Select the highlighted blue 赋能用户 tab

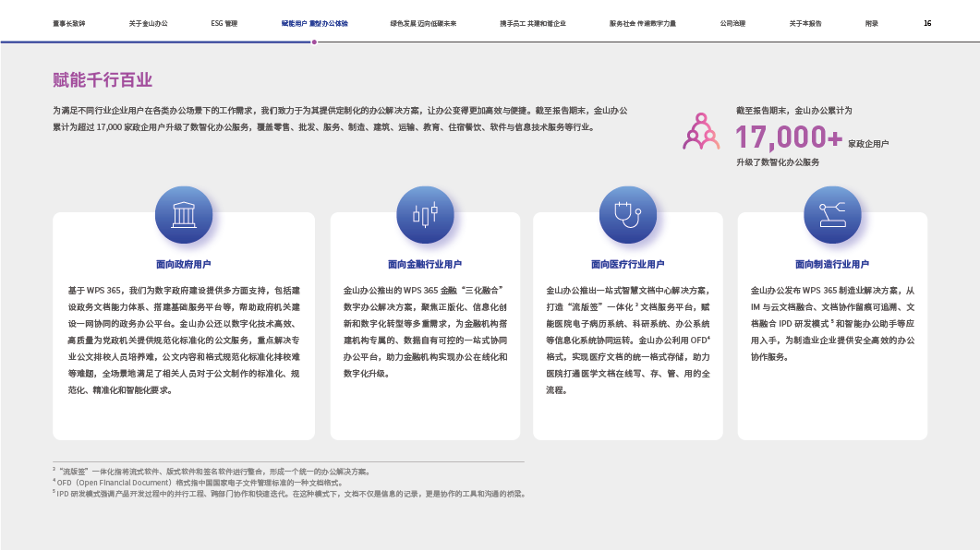(x=314, y=23)
